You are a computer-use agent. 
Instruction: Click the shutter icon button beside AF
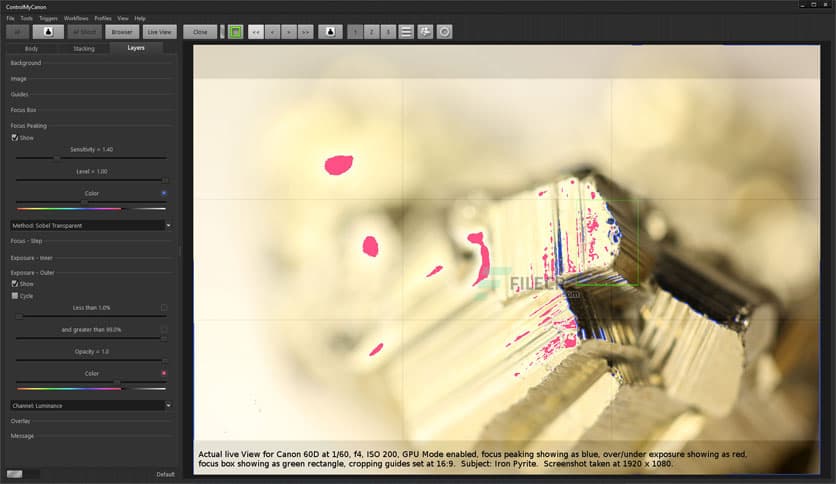click(48, 32)
